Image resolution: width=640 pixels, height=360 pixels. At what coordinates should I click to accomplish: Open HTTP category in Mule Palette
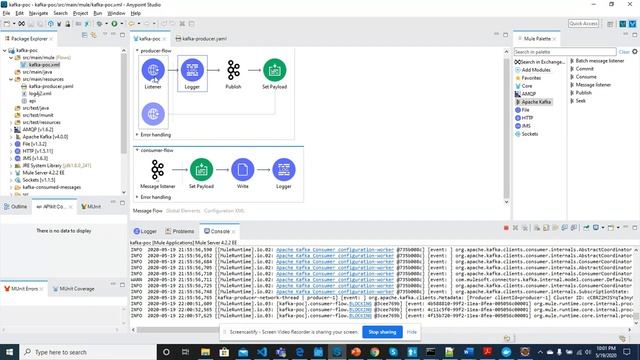point(524,118)
